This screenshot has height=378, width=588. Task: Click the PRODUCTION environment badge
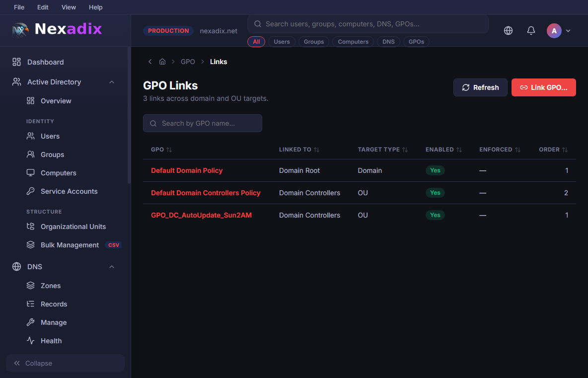click(x=168, y=31)
